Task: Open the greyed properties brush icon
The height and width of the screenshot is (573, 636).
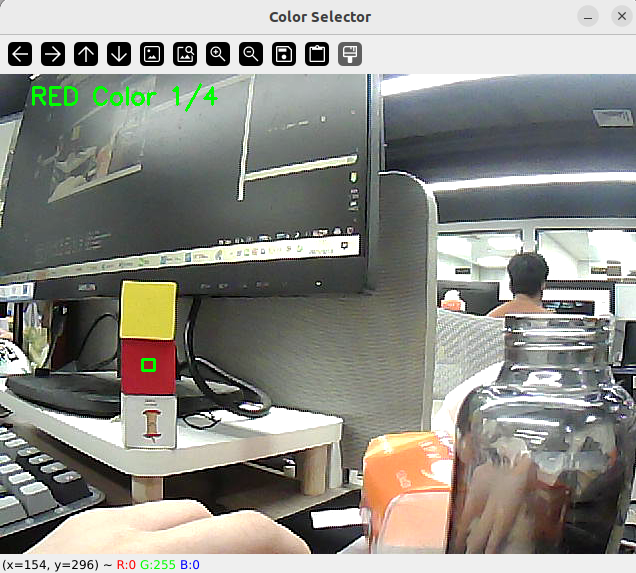Action: [x=350, y=54]
